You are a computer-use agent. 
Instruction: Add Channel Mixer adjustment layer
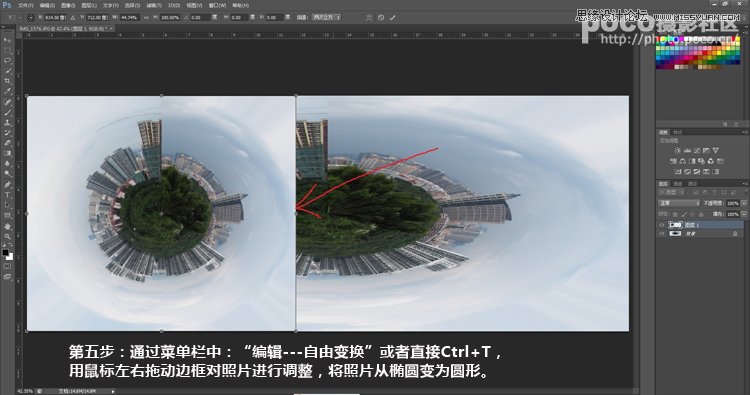[711, 161]
